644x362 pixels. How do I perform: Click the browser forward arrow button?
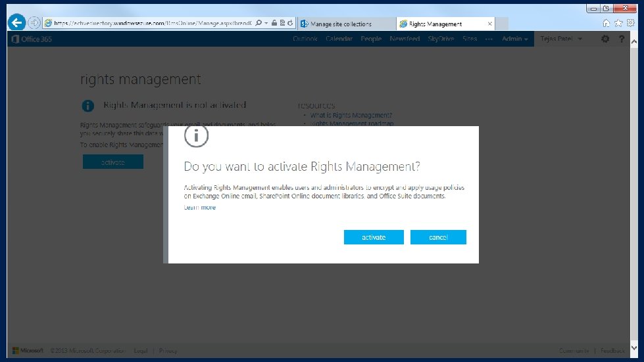(34, 23)
